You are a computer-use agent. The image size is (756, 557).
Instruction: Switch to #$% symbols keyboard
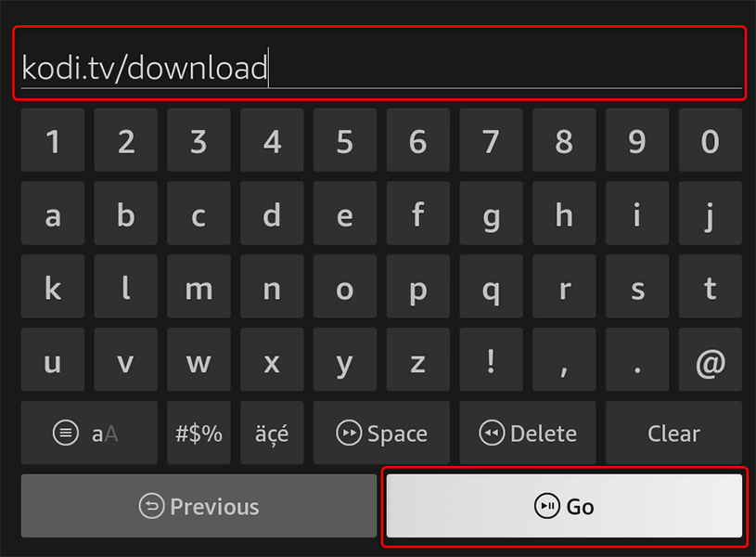(x=199, y=434)
